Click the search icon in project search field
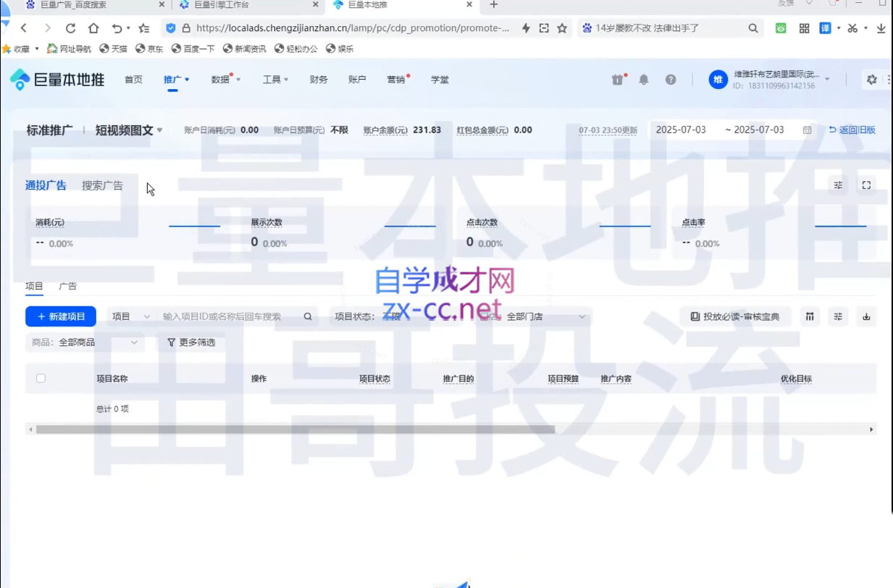 click(x=308, y=316)
